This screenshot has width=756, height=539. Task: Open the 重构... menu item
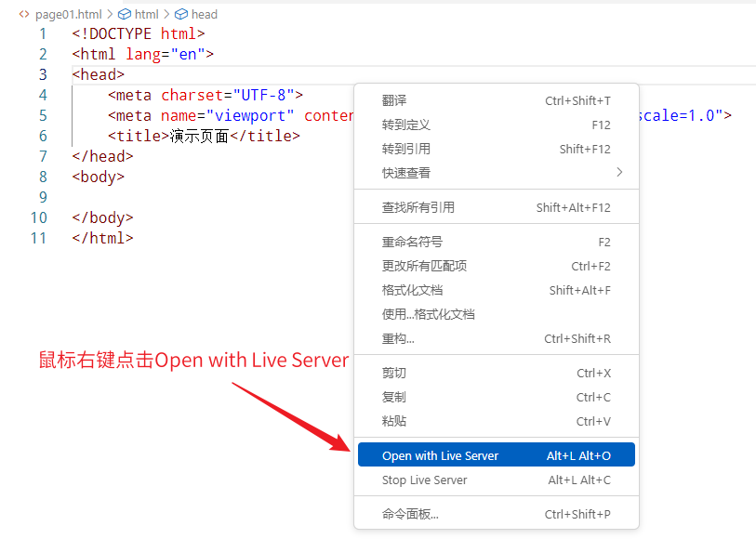398,338
